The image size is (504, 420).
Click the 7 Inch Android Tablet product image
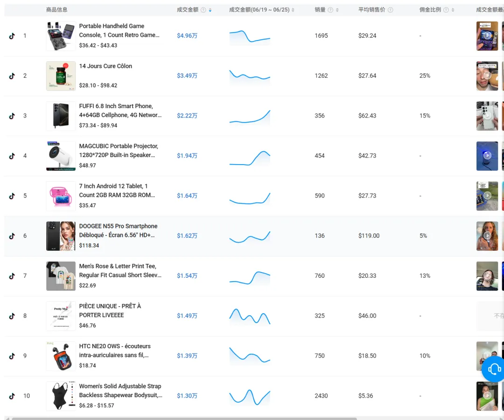(x=61, y=196)
